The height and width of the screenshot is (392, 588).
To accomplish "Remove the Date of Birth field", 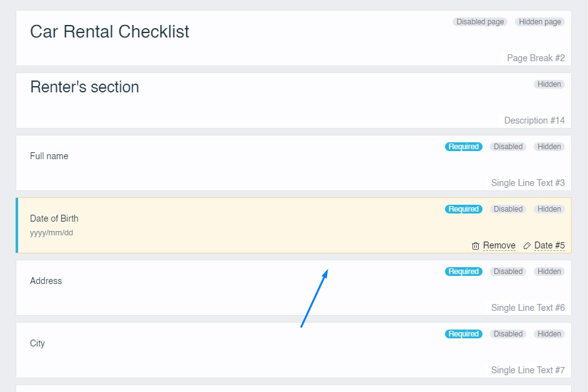I will [499, 245].
